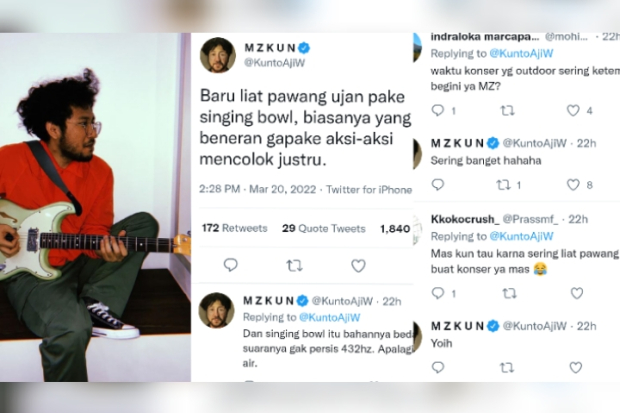Like the 'Sering banget hahaha' reply
620x413 pixels.
[x=573, y=185]
